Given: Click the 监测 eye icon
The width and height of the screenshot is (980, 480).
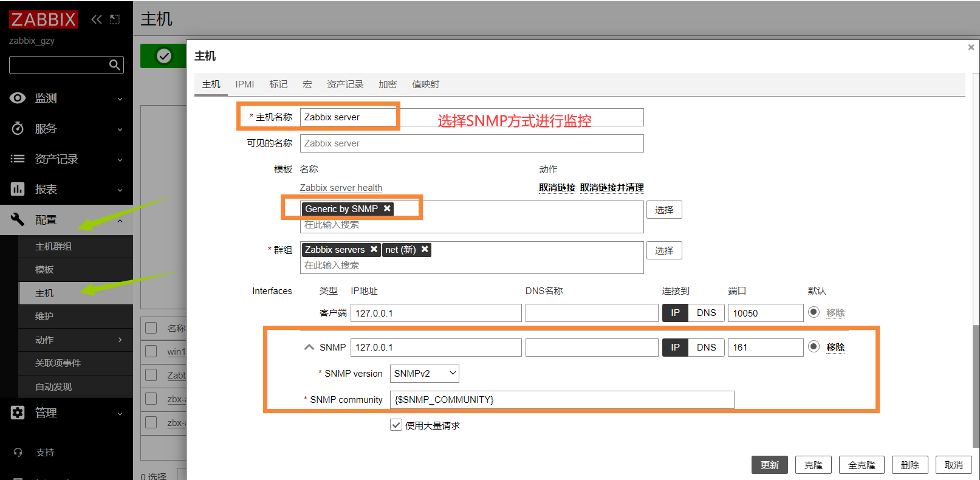Looking at the screenshot, I should 18,98.
